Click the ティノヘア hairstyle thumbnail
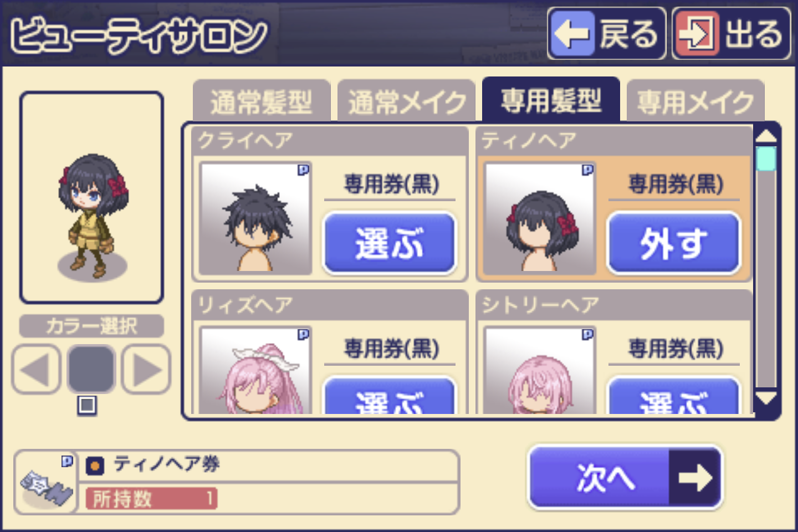Screen dimensions: 798x532 pyautogui.click(x=540, y=218)
